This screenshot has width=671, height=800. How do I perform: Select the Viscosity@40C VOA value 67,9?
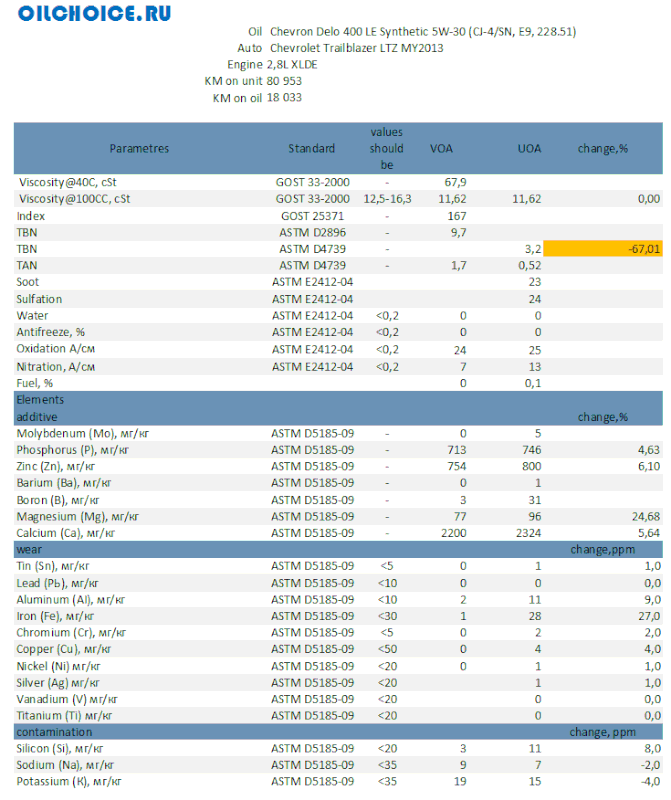click(455, 182)
